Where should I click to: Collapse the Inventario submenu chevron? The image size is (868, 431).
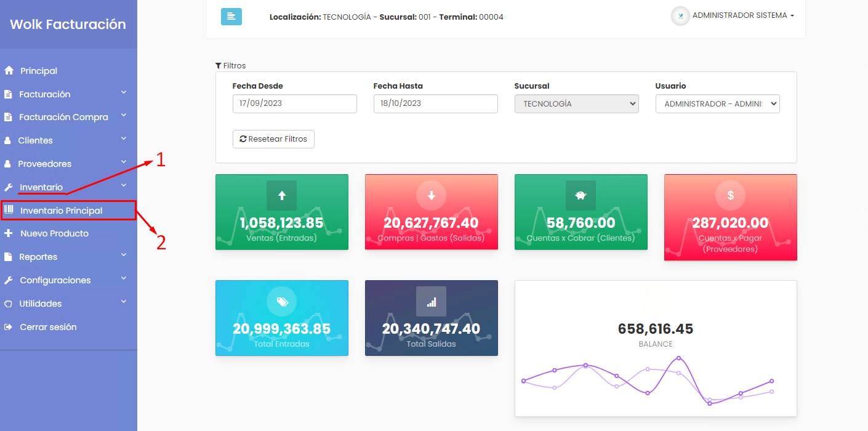point(124,185)
